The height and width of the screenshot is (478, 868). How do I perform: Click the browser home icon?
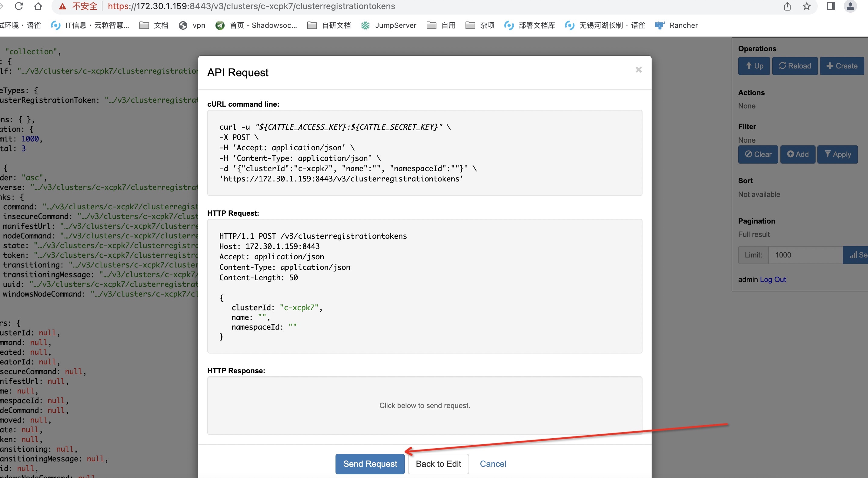tap(38, 6)
